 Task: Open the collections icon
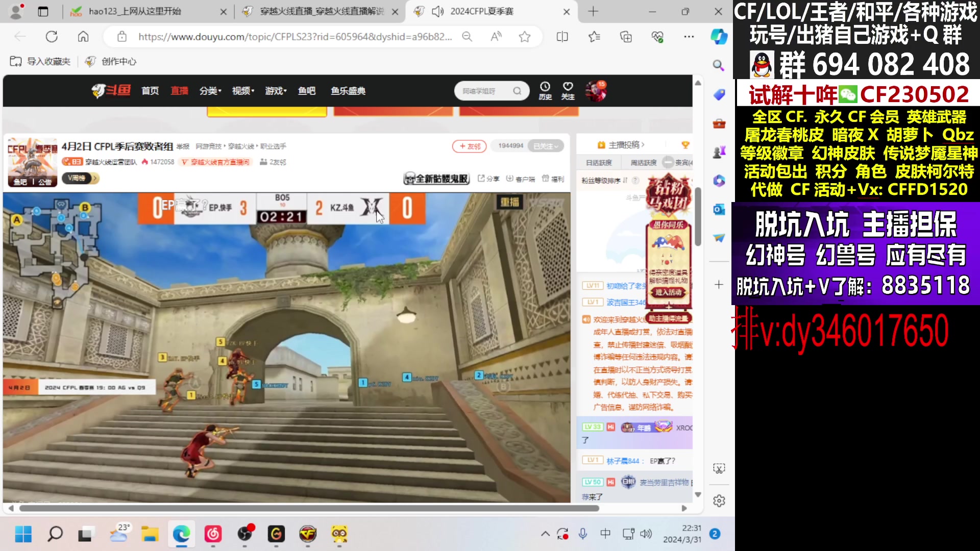[x=626, y=37]
